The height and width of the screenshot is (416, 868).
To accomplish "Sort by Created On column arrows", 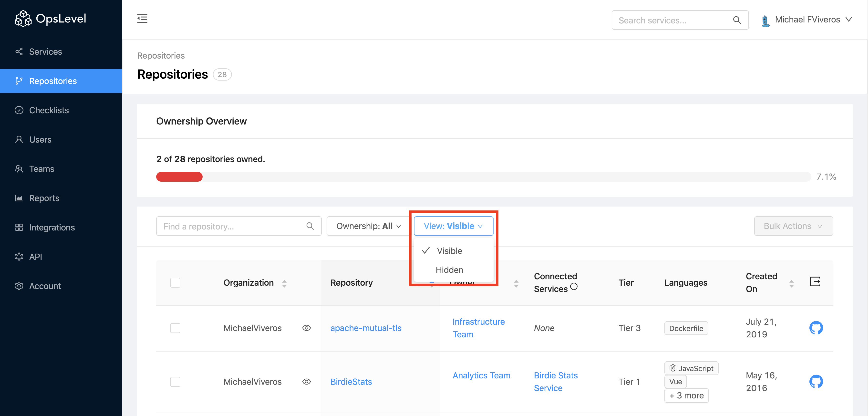I will [x=792, y=283].
